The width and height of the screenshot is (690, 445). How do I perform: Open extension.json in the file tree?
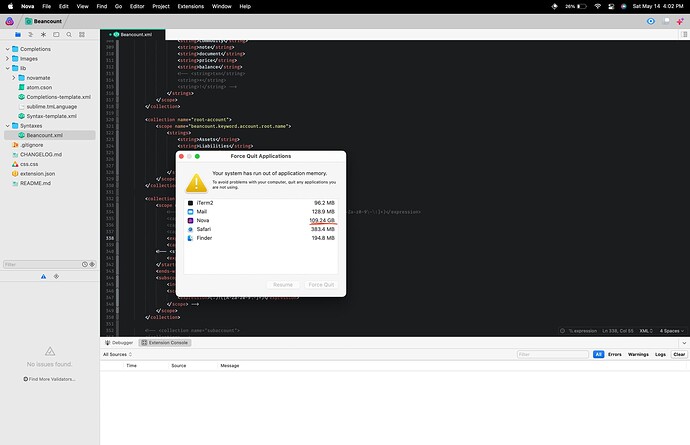click(37, 174)
